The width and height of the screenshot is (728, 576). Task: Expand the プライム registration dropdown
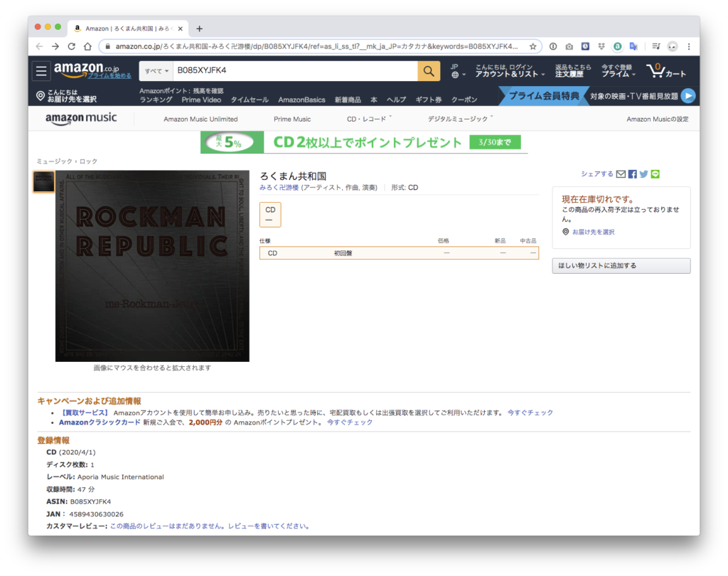point(619,71)
